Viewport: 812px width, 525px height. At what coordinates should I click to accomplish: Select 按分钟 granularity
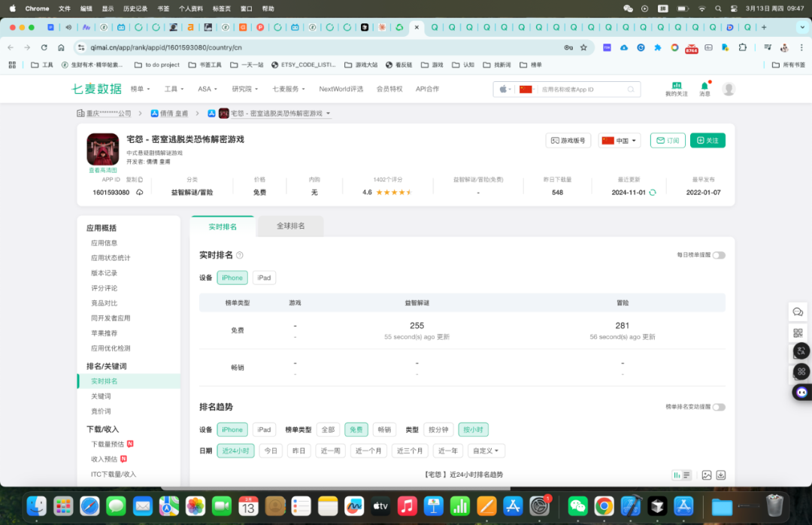[x=438, y=429]
